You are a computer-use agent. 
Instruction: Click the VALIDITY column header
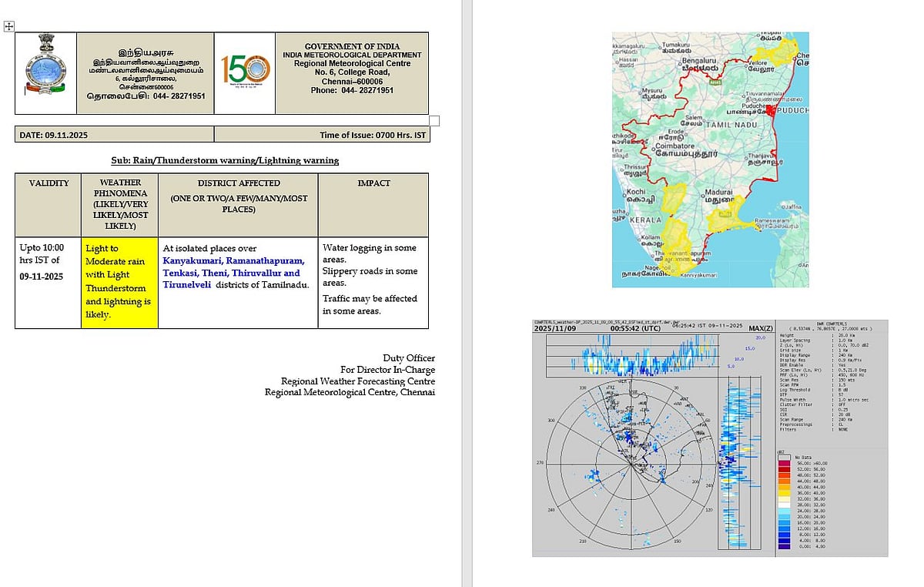49,183
